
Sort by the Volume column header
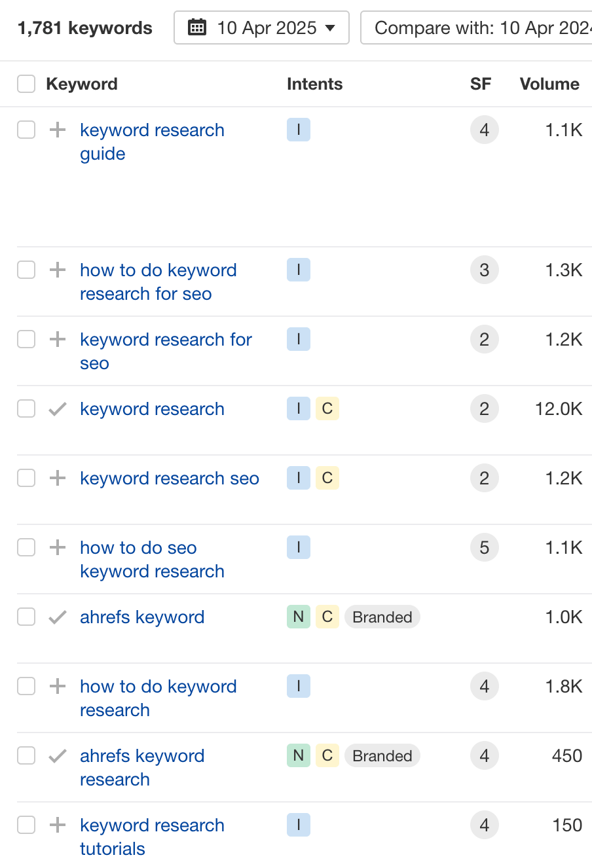click(549, 84)
